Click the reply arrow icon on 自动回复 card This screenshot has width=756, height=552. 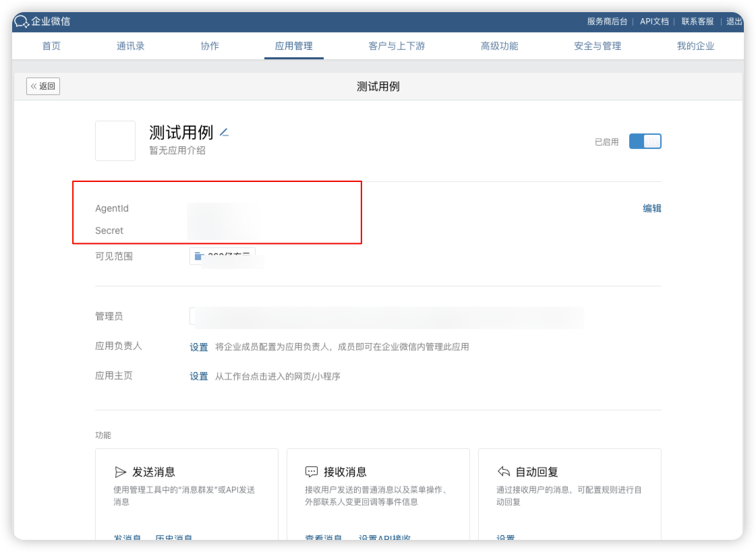503,471
